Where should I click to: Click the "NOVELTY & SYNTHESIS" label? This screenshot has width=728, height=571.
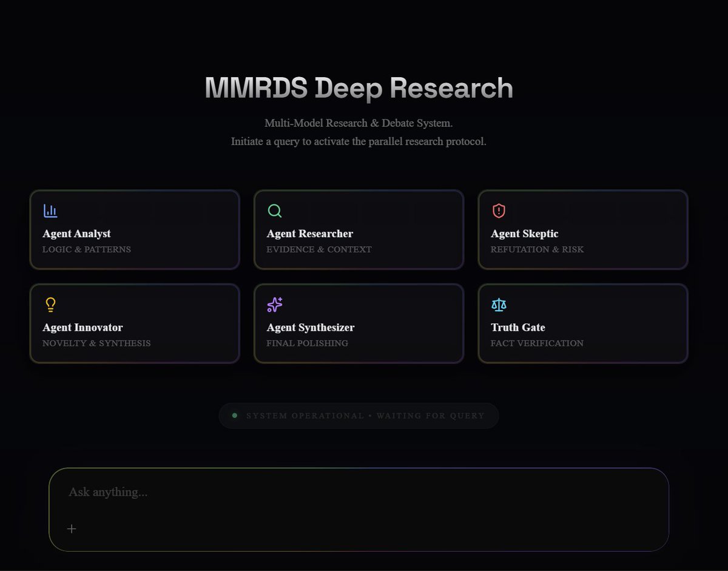(96, 343)
